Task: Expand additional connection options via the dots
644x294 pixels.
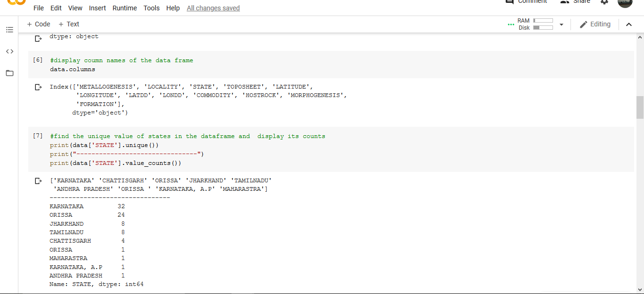Action: point(511,24)
